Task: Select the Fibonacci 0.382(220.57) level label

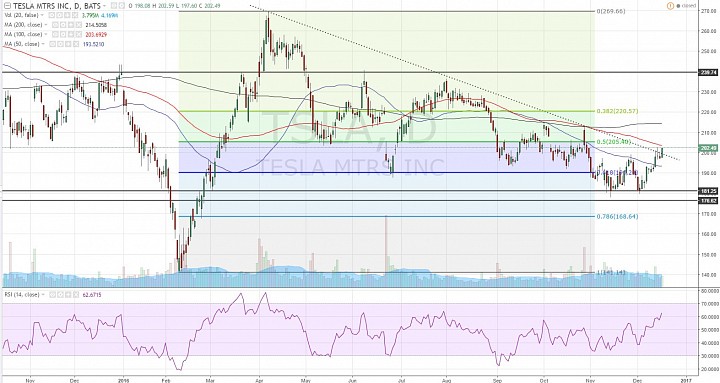Action: 618,111
